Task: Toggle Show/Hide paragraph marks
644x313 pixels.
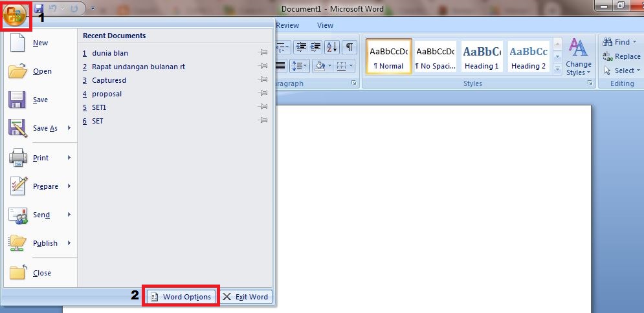Action: pos(349,47)
